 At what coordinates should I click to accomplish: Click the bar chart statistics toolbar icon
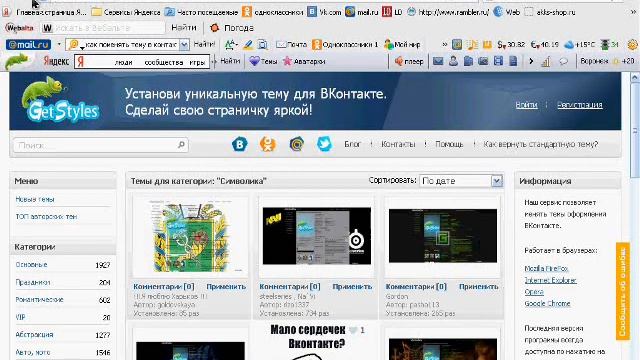(546, 62)
